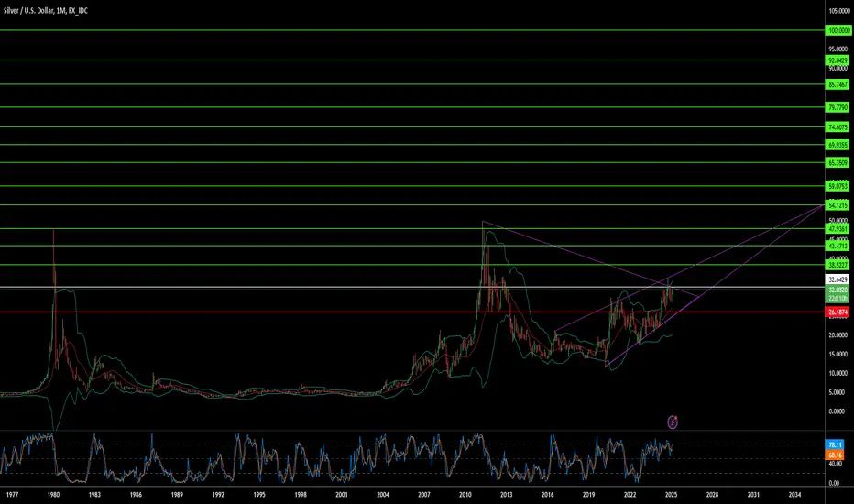Click the 2004 time axis label
This screenshot has height=504, width=854.
click(383, 495)
